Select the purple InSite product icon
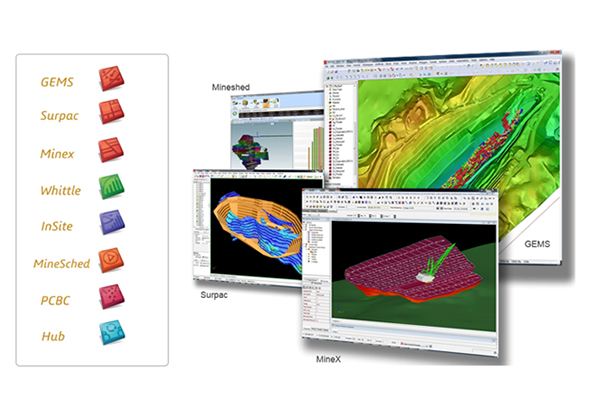This screenshot has height=400, width=593. point(112,222)
